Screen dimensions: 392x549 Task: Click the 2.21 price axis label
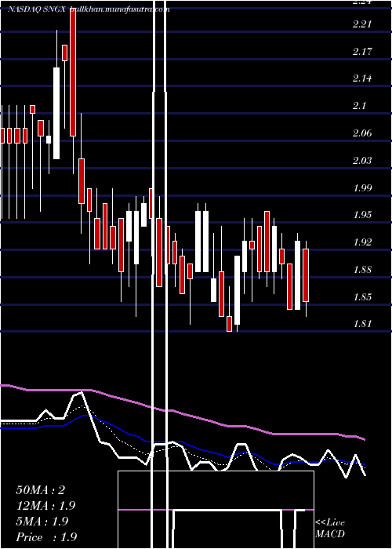pos(362,24)
